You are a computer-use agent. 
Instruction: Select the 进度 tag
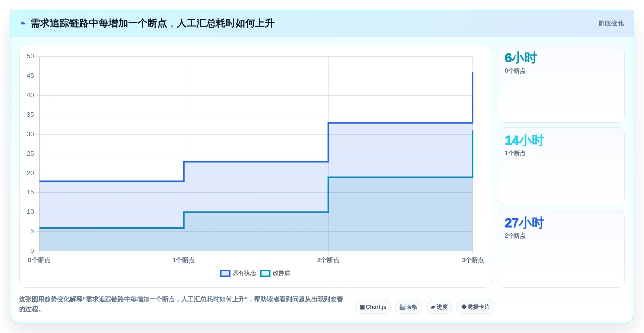pyautogui.click(x=439, y=307)
